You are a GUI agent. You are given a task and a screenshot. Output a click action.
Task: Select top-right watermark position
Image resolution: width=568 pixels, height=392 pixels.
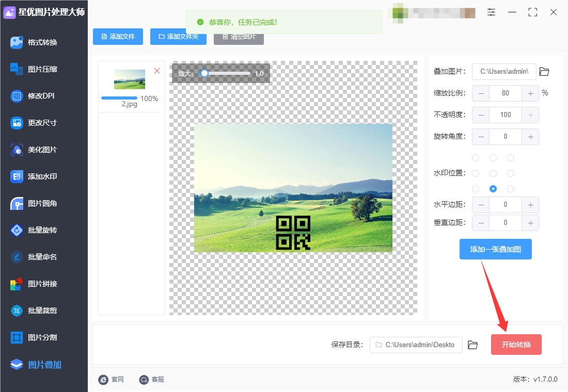tap(510, 158)
